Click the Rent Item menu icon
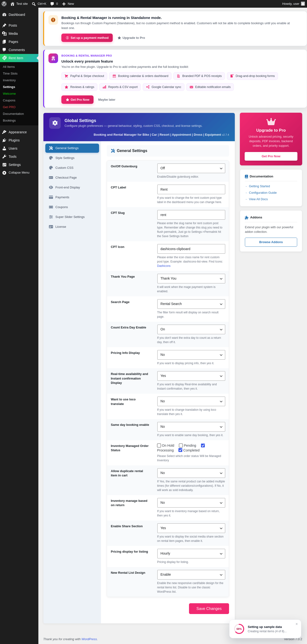Screen dimensions: 307x644 coord(4,58)
